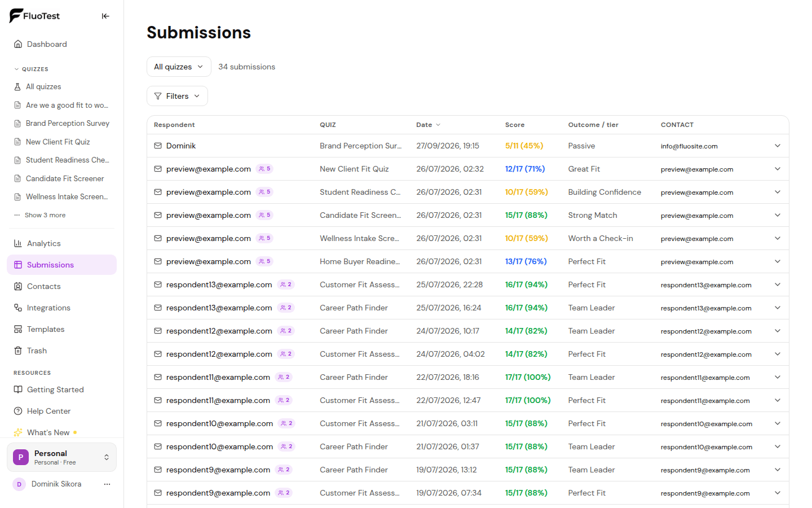
Task: Click info@fluosite.com contact
Action: [689, 146]
